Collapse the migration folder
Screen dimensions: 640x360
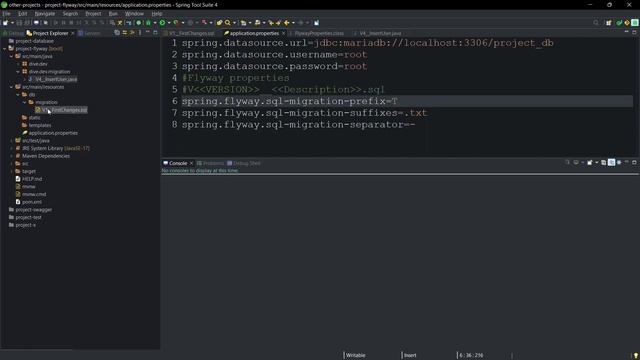point(25,102)
